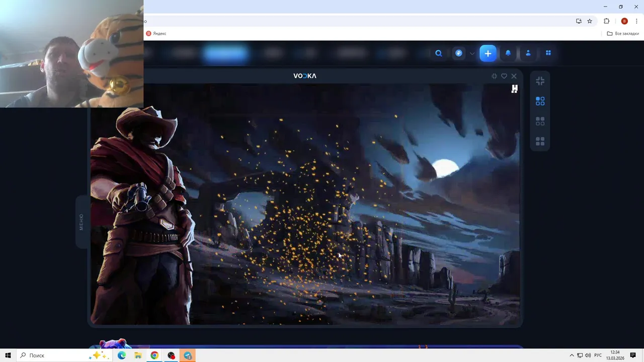The image size is (644, 362).
Task: Open the four-squares apps grid icon
Action: pos(548,53)
